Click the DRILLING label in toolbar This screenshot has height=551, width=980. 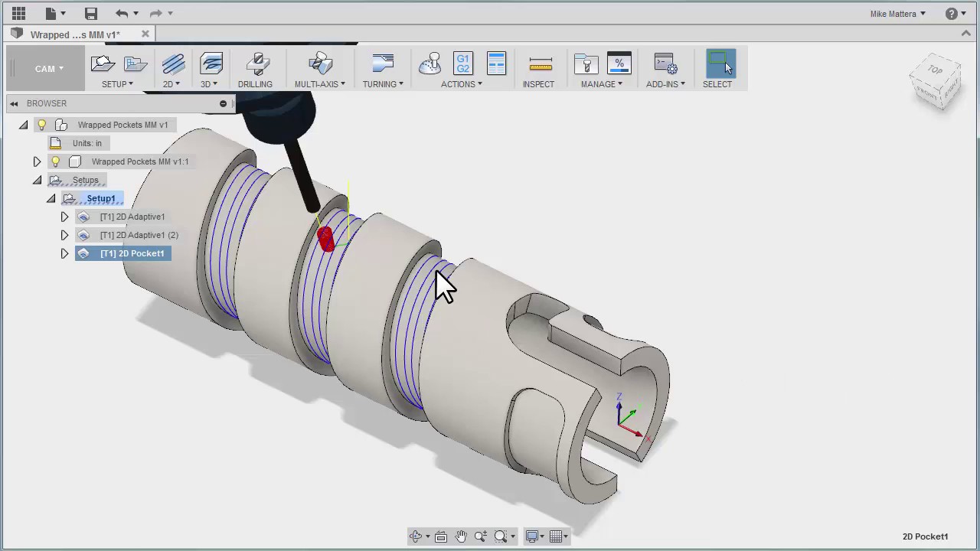coord(255,84)
